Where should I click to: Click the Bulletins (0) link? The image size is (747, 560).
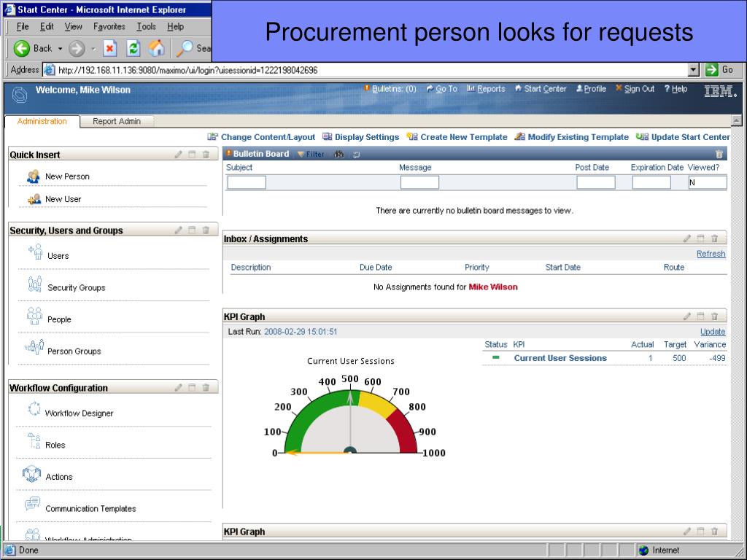(394, 88)
